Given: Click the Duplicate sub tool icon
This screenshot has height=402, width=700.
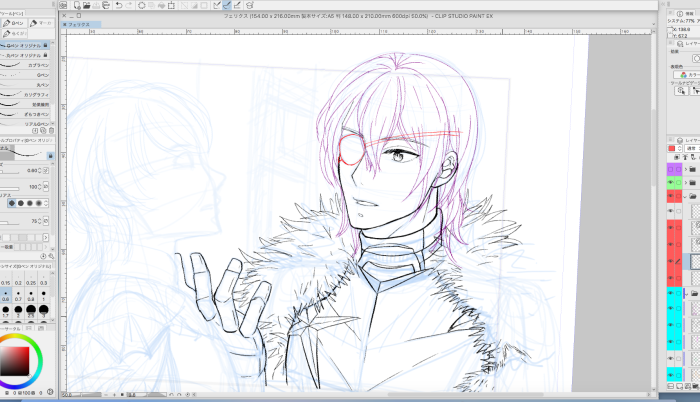Looking at the screenshot, I should [43, 130].
